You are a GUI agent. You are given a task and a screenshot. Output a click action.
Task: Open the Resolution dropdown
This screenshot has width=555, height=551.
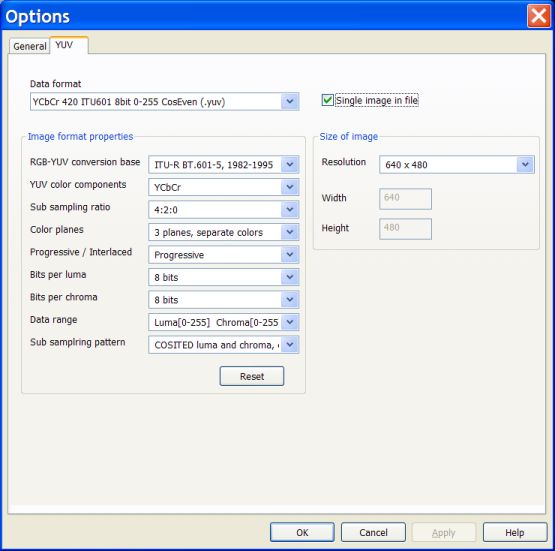(457, 165)
